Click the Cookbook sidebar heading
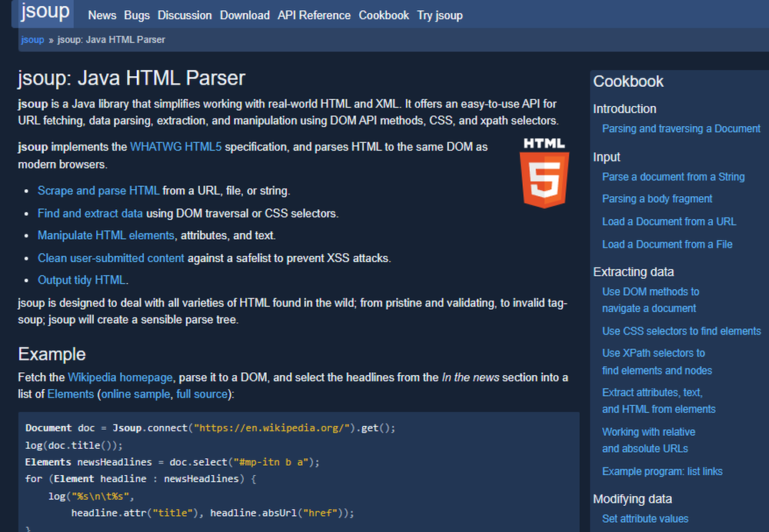The height and width of the screenshot is (532, 769). pyautogui.click(x=628, y=81)
